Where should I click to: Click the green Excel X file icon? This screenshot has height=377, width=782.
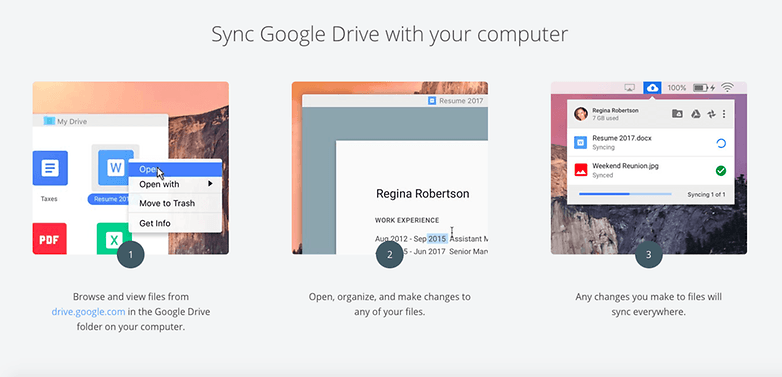point(114,239)
